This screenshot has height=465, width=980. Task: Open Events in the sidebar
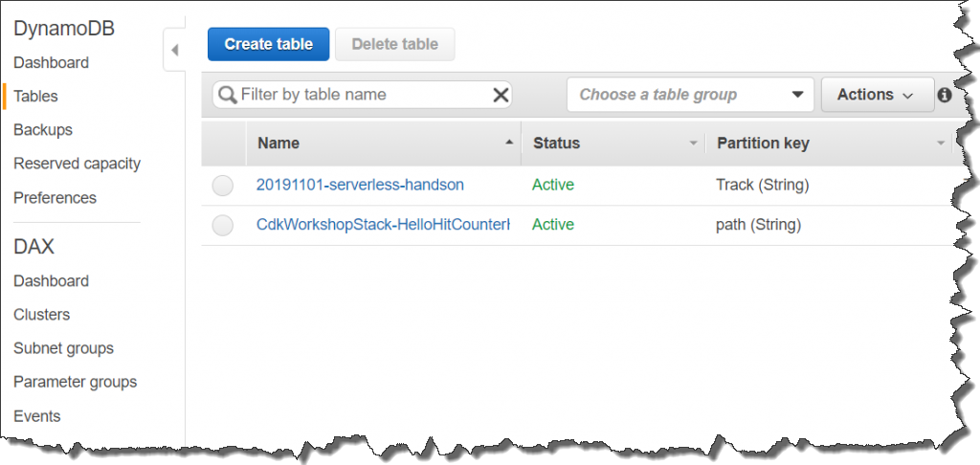(37, 415)
